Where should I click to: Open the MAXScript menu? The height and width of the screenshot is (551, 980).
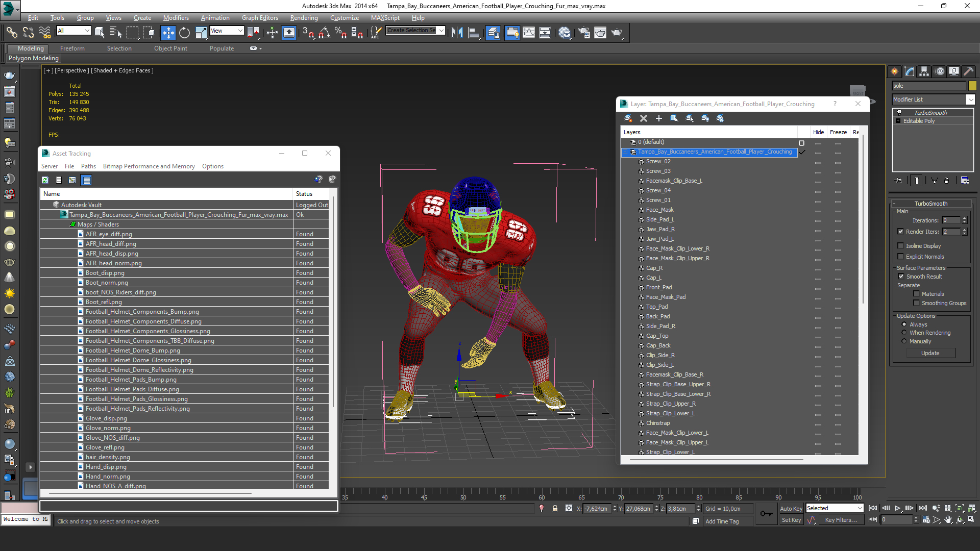point(385,18)
